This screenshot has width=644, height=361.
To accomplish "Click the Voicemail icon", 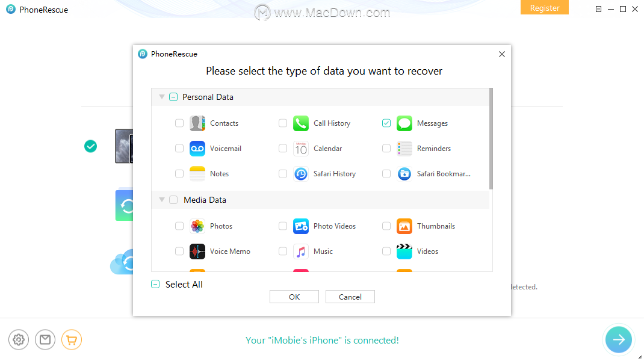I will click(x=197, y=149).
